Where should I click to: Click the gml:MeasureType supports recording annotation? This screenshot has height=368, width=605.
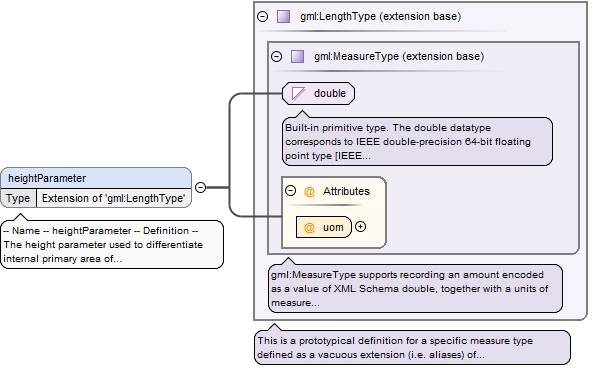point(415,289)
